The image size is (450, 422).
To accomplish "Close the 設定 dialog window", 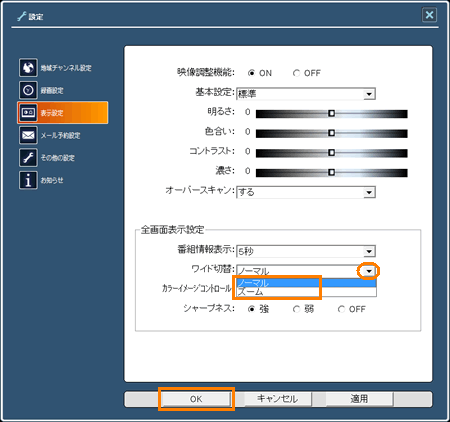I will point(429,15).
